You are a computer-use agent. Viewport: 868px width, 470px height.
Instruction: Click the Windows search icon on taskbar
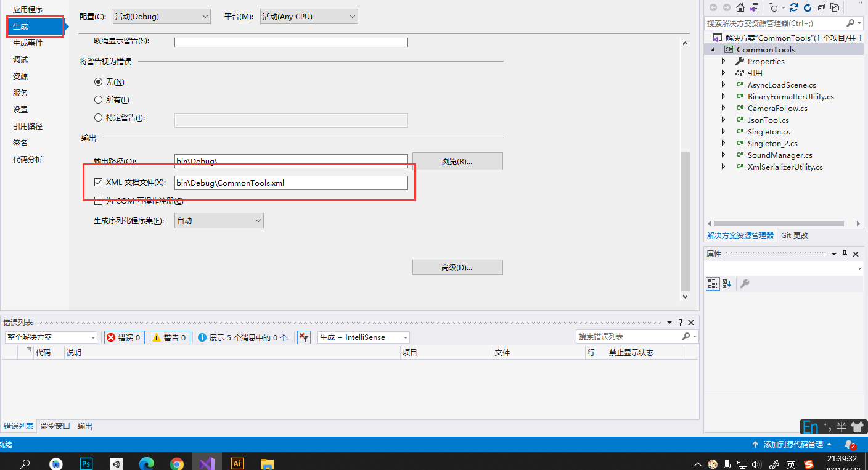pyautogui.click(x=26, y=463)
